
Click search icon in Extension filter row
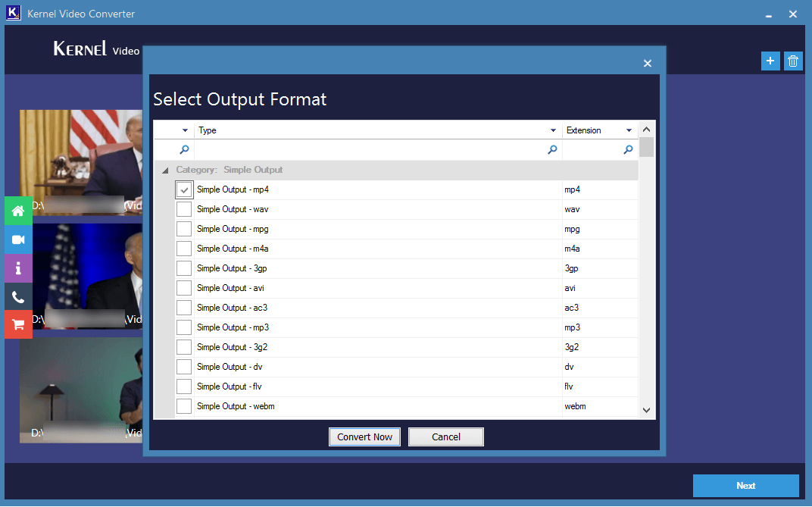[628, 149]
